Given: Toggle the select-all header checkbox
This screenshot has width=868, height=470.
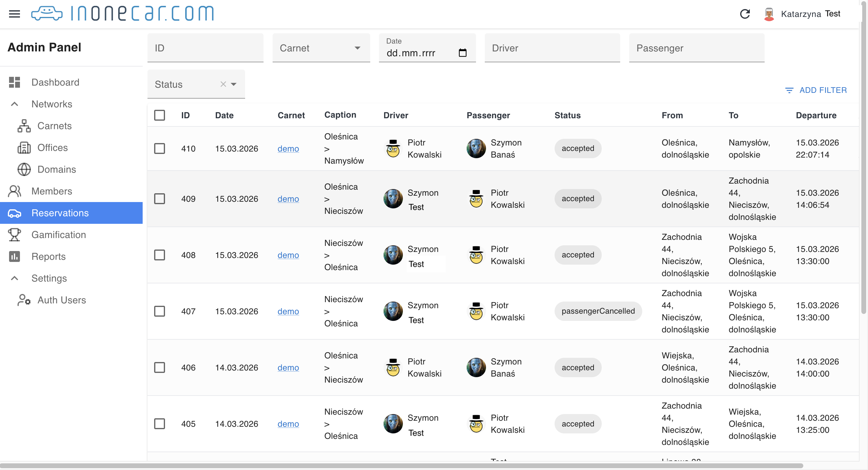Looking at the screenshot, I should point(159,115).
